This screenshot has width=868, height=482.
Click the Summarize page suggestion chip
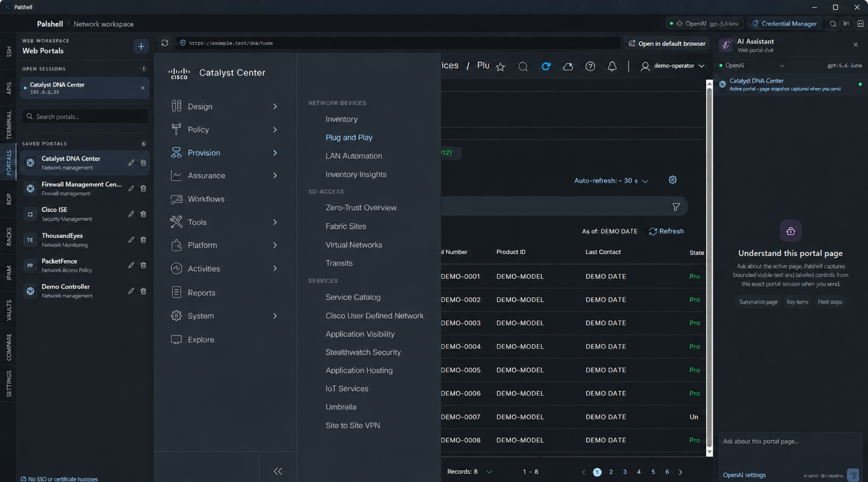pyautogui.click(x=758, y=302)
